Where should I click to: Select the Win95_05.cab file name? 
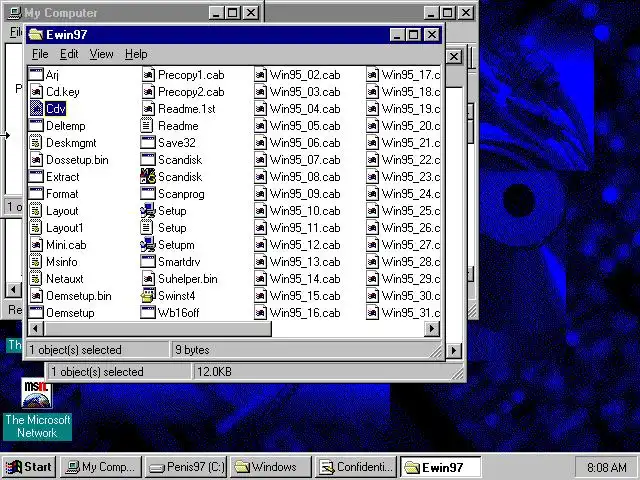[305, 126]
